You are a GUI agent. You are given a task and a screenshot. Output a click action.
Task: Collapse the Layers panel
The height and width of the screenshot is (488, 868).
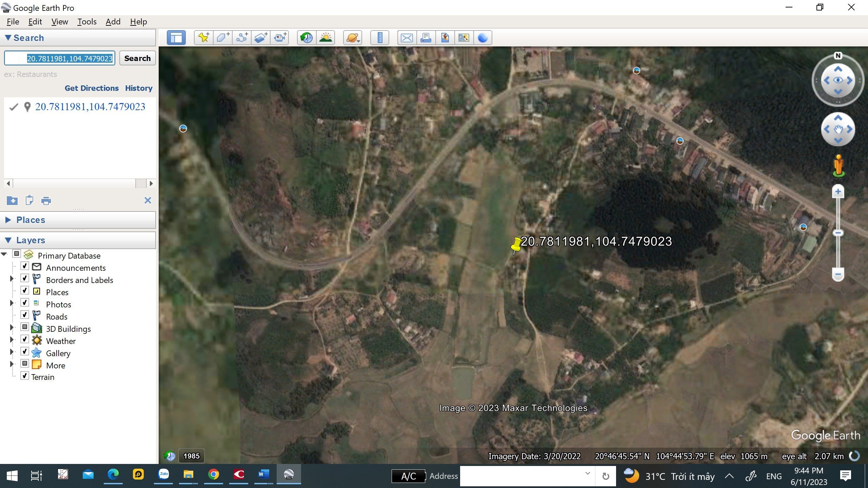pyautogui.click(x=8, y=240)
